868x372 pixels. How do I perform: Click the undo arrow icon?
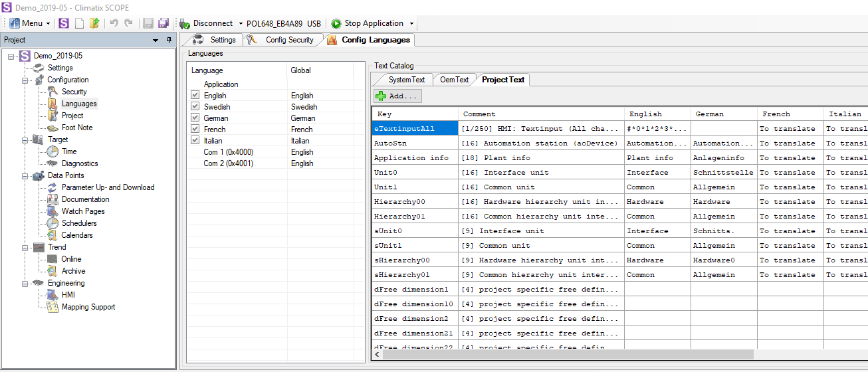click(x=114, y=23)
